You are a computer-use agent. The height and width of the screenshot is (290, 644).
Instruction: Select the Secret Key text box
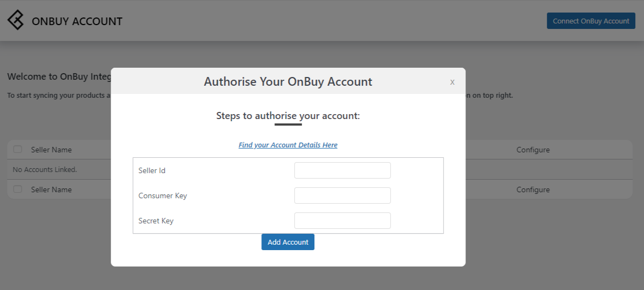point(342,221)
